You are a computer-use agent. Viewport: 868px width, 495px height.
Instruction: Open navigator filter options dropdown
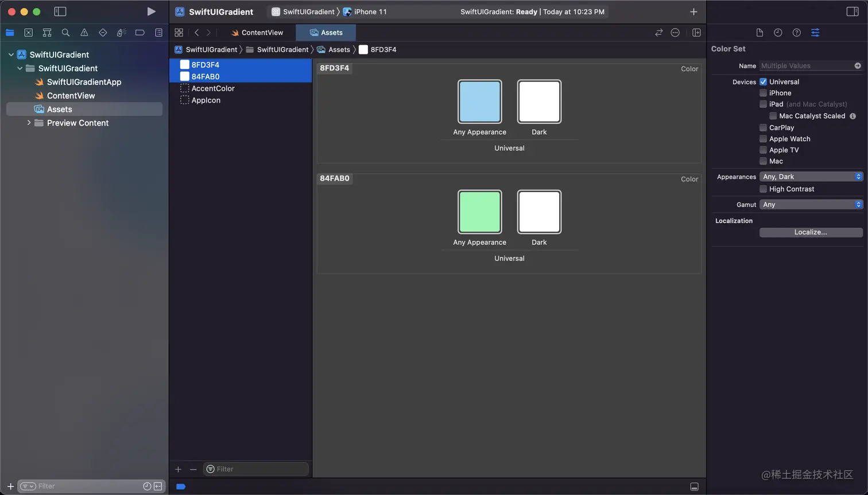click(x=28, y=486)
